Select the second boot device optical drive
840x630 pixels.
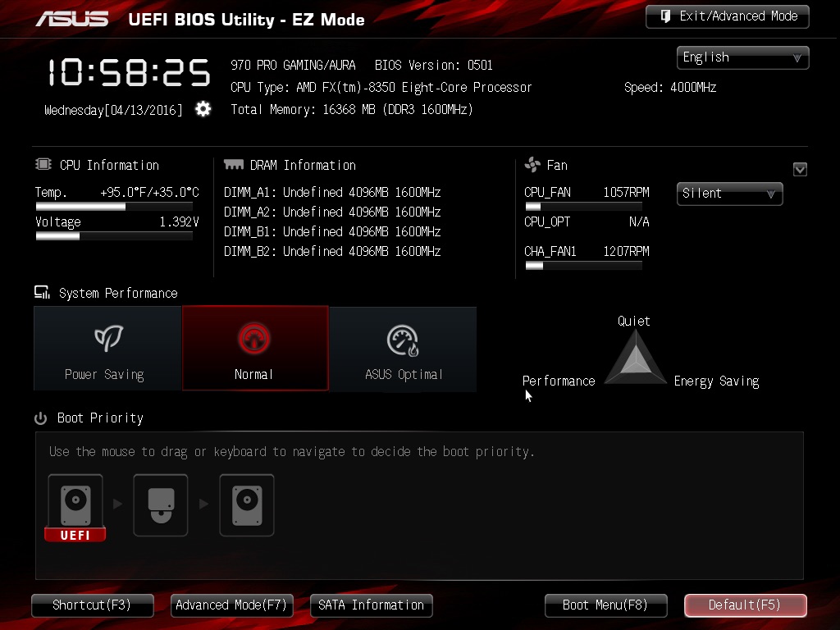pos(161,505)
